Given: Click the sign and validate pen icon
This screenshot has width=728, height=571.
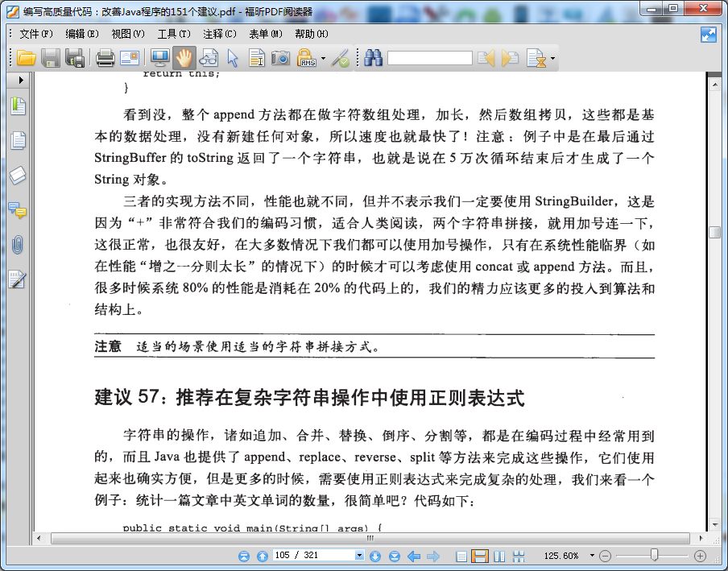Looking at the screenshot, I should pos(341,59).
